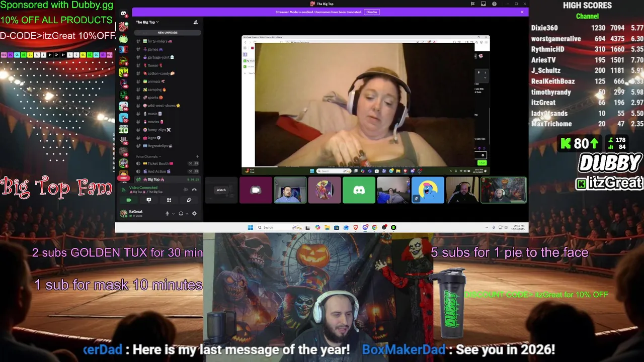
Task: Jump to the NEW UNREADS pill
Action: (x=168, y=33)
